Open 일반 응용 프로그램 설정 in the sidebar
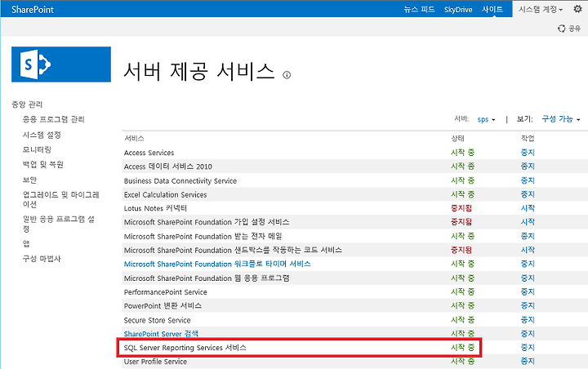588x369 pixels. pyautogui.click(x=59, y=224)
